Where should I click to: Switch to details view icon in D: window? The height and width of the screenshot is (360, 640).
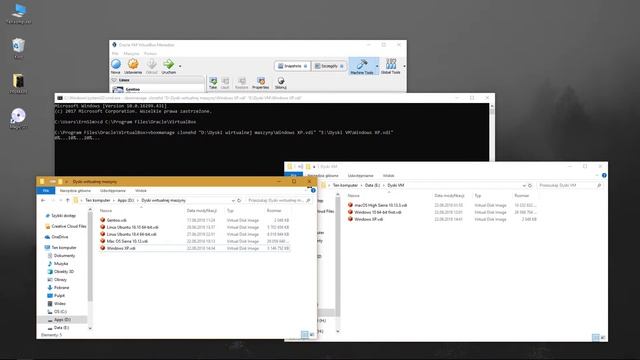coord(304,334)
